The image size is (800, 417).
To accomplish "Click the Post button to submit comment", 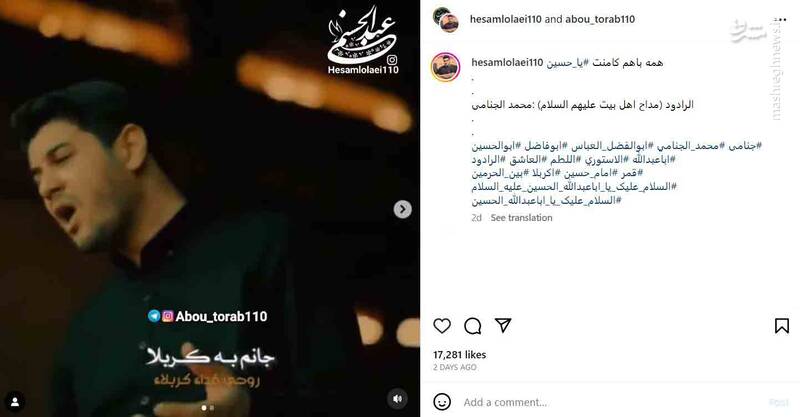I will pyautogui.click(x=779, y=402).
